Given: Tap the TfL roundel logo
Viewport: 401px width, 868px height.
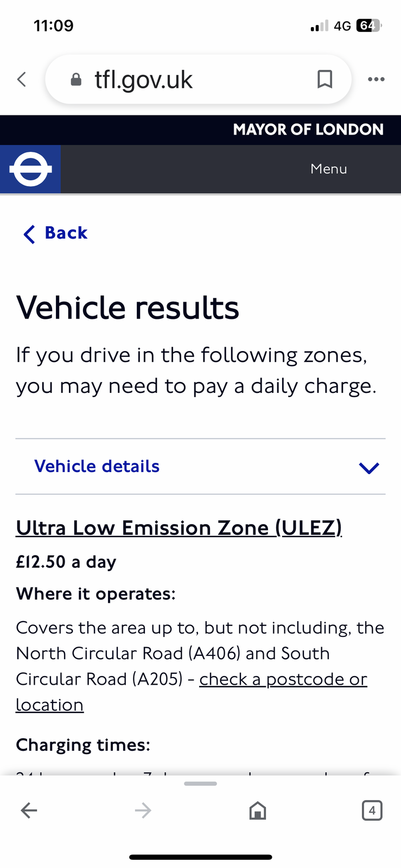Looking at the screenshot, I should (30, 169).
